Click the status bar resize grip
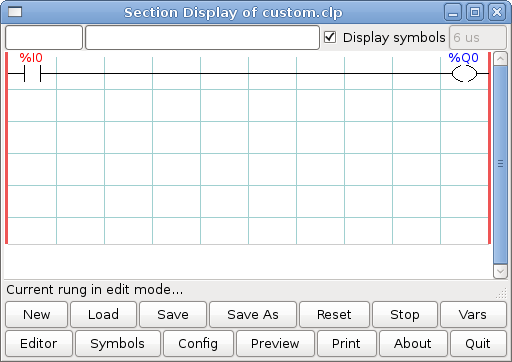Screen dimensions: 512x362 pos(501,293)
